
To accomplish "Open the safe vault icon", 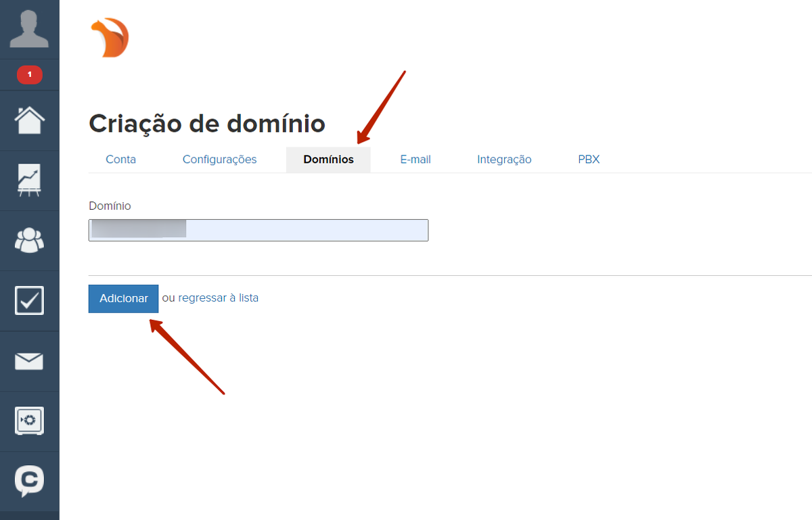I will 29,421.
